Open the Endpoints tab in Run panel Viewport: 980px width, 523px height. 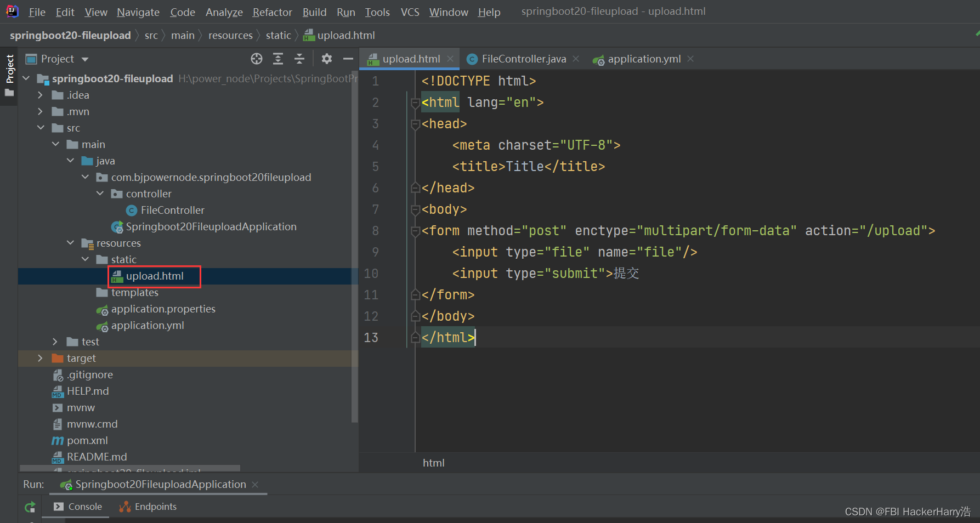[x=149, y=507]
